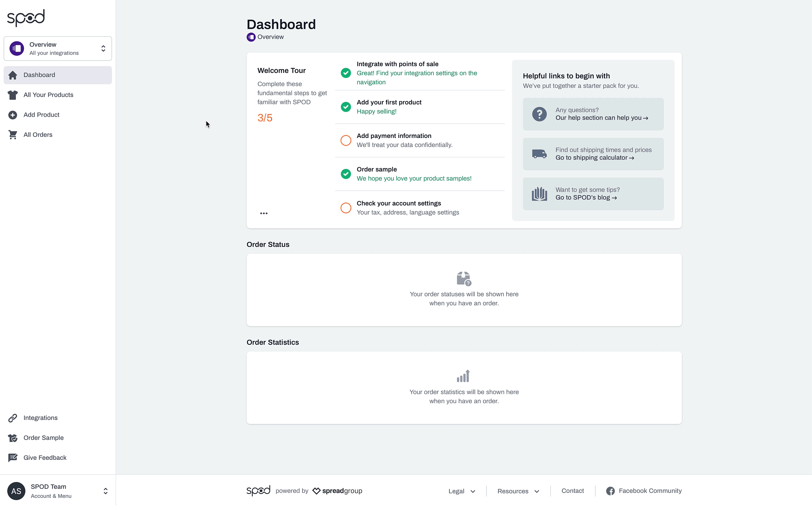The image size is (812, 506).
Task: Open the Resources dropdown in footer
Action: pyautogui.click(x=518, y=491)
